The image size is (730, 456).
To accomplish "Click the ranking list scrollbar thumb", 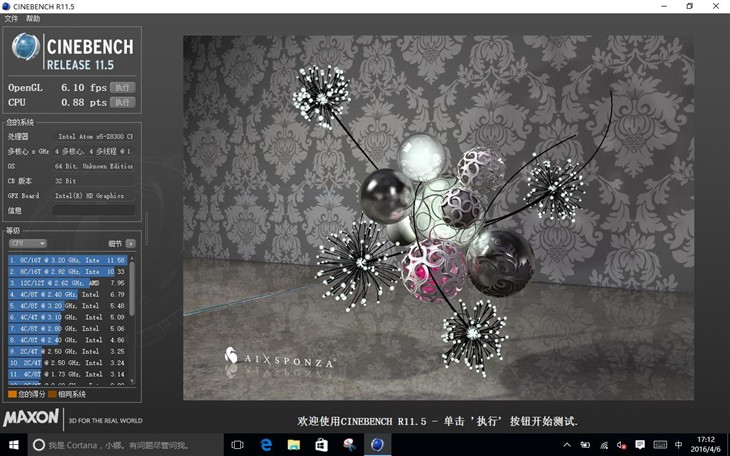I will (132, 288).
